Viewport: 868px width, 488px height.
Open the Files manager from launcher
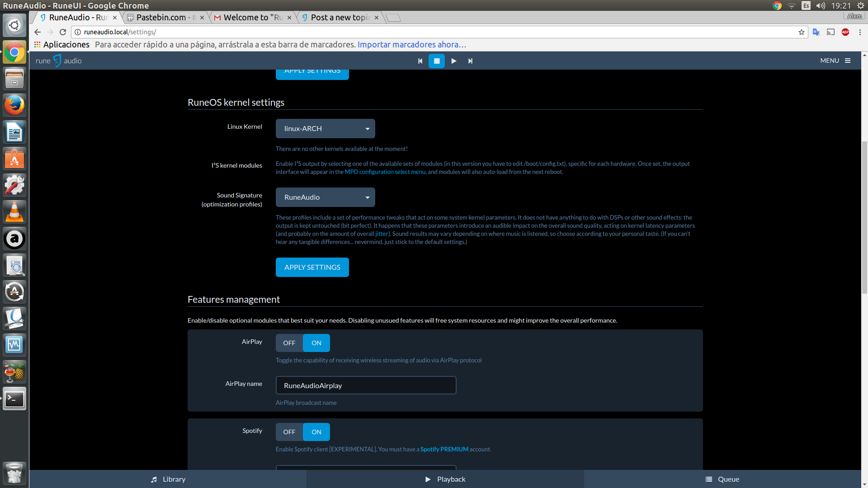(x=14, y=79)
